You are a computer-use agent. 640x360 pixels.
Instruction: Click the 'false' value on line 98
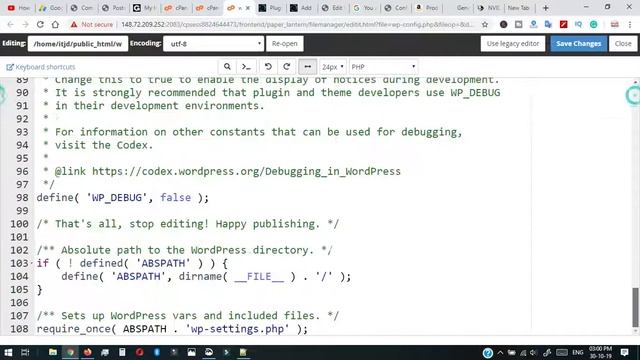(176, 198)
